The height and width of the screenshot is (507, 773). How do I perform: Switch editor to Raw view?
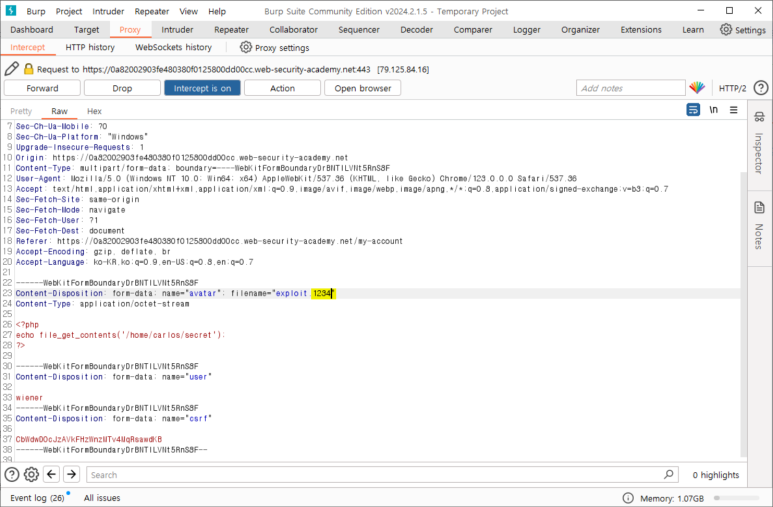click(59, 111)
